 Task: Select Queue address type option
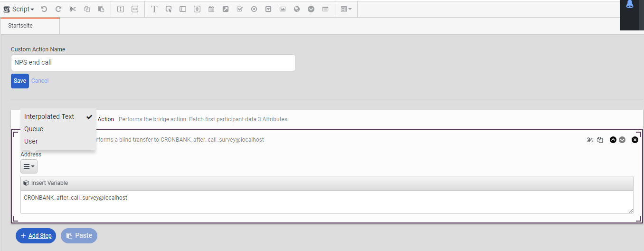(58, 129)
